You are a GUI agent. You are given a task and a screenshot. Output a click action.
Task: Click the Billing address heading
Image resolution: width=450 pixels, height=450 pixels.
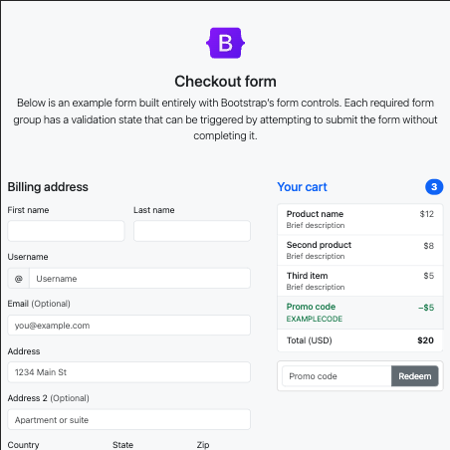click(x=48, y=187)
